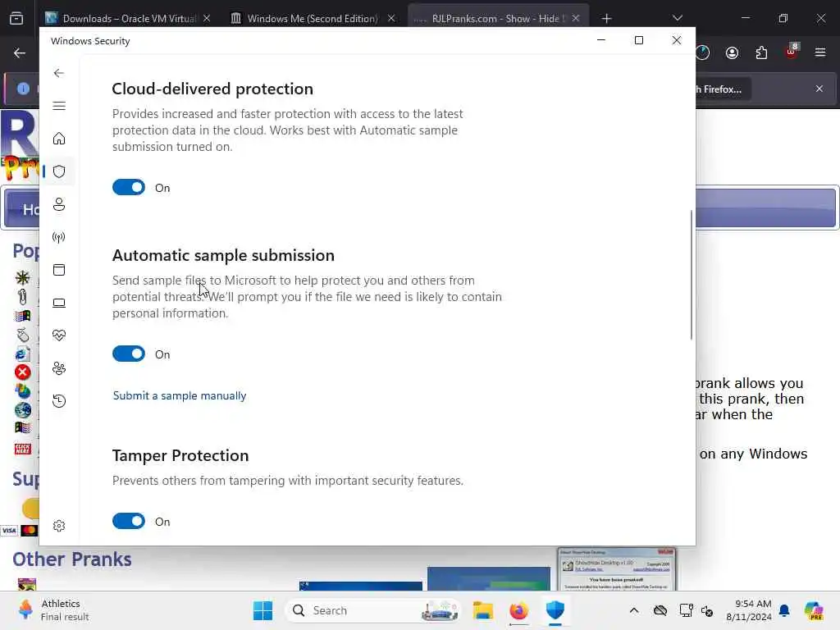Viewport: 840px width, 630px height.
Task: Open the Home page in Windows Security
Action: (59, 139)
